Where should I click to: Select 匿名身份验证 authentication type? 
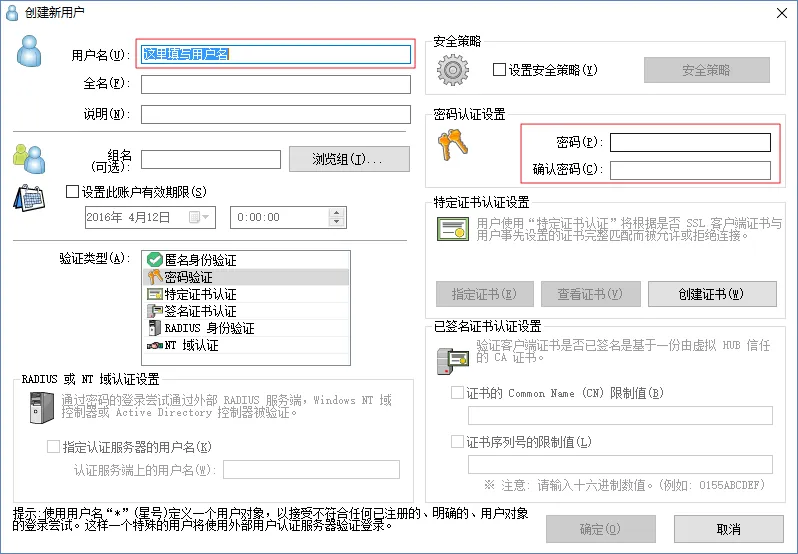pyautogui.click(x=246, y=260)
